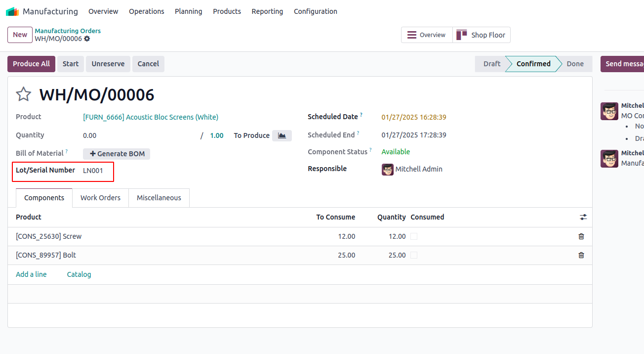Select the Done status stage
This screenshot has height=354, width=644.
pyautogui.click(x=575, y=64)
